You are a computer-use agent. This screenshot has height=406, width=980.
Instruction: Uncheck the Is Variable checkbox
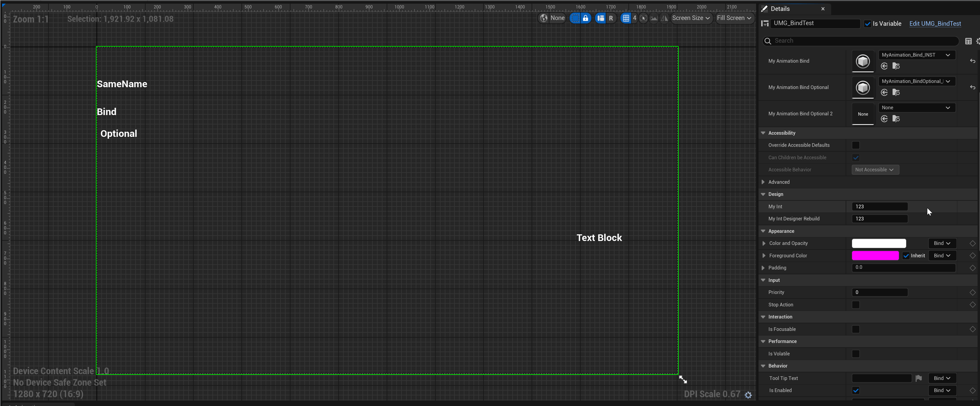tap(867, 24)
